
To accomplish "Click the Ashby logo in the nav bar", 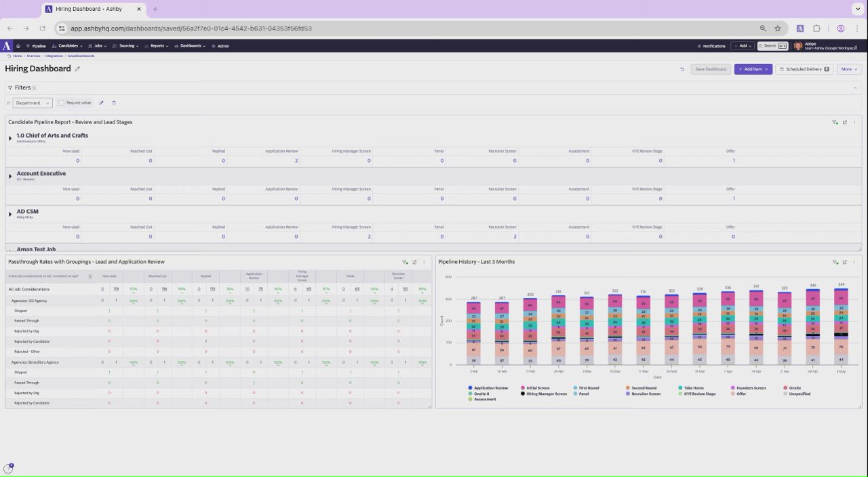I will pos(6,46).
